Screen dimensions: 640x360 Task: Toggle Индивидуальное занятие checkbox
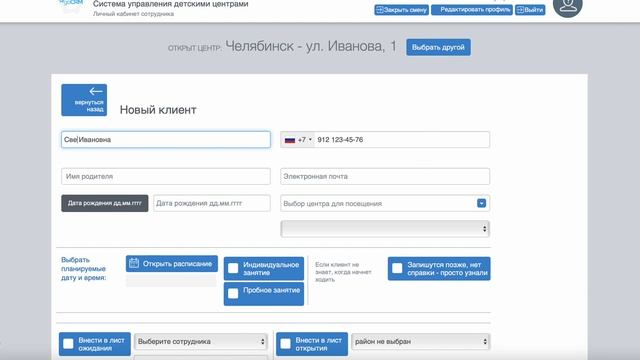[233, 268]
